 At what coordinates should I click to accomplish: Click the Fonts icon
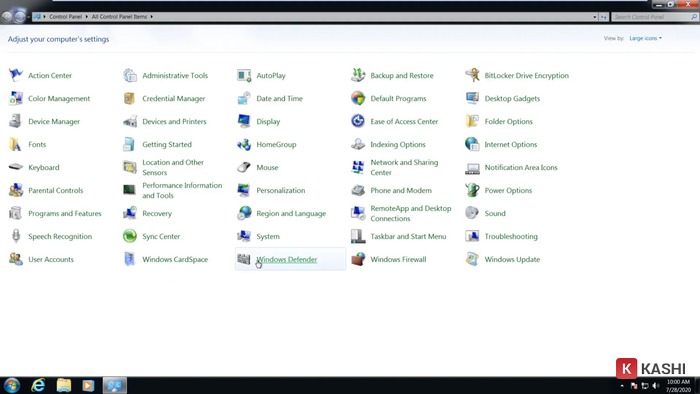16,144
